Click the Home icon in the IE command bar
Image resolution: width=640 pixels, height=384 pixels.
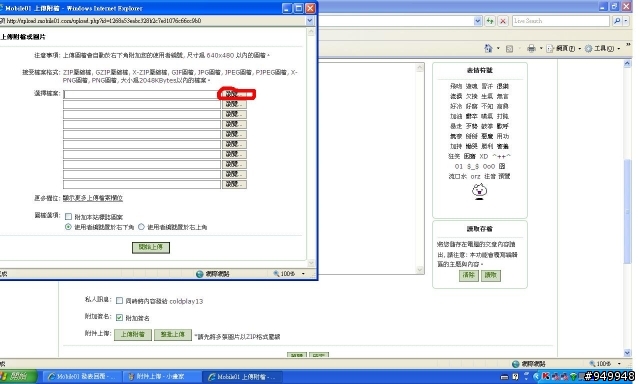[488, 49]
